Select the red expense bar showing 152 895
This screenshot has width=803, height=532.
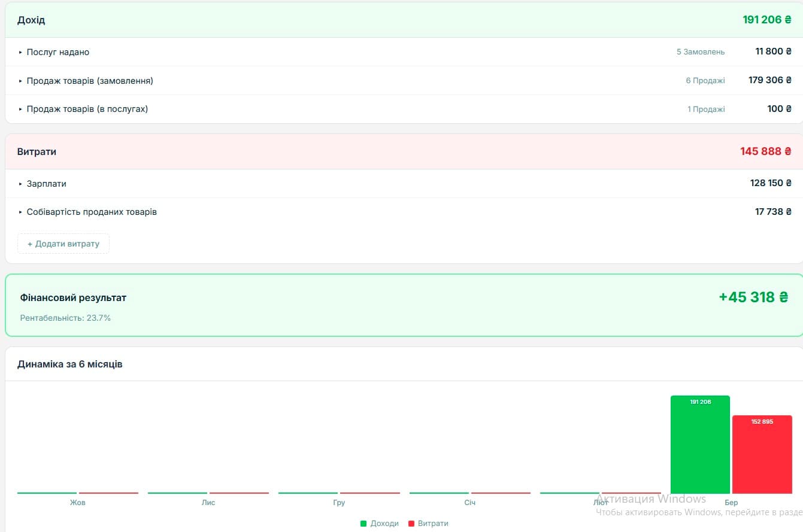[x=762, y=455]
